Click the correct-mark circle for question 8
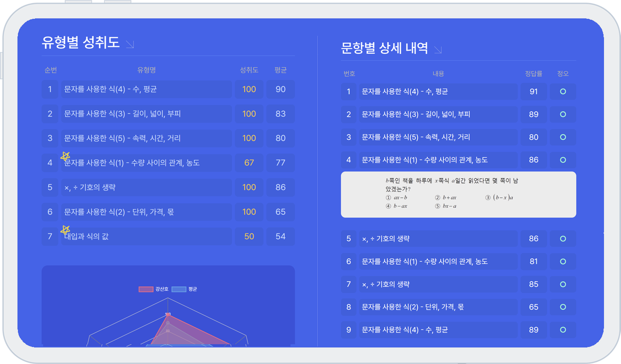 [563, 307]
